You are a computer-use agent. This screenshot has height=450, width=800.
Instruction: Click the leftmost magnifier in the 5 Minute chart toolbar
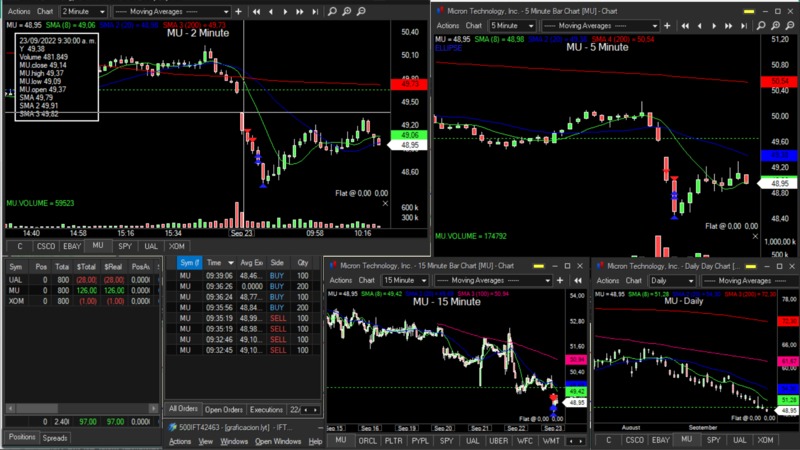[x=762, y=23]
